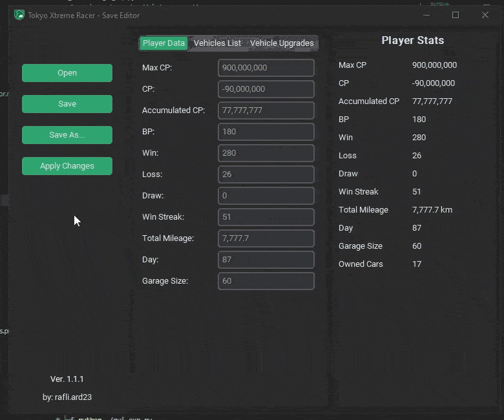The height and width of the screenshot is (420, 504).
Task: Edit the CP field showing -90,000,000
Action: pyautogui.click(x=266, y=89)
